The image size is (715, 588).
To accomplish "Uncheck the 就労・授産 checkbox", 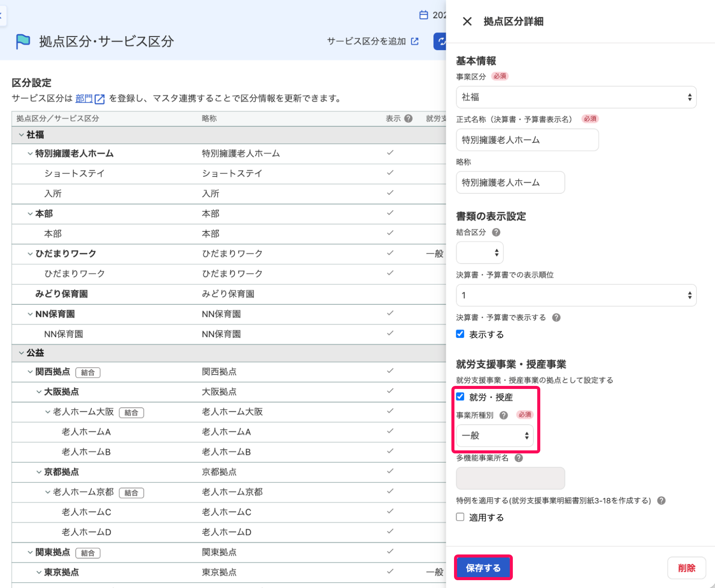I will (x=460, y=397).
